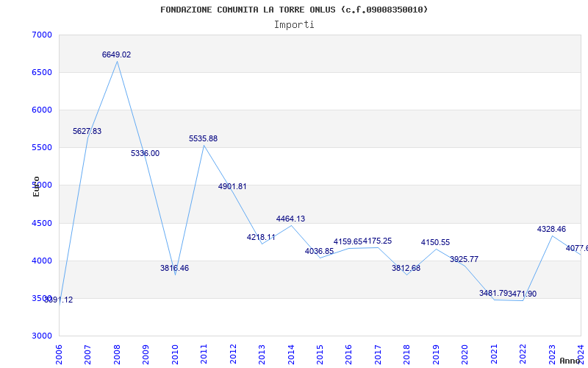
Task: Select the 4464.13 data label
Action: click(290, 219)
